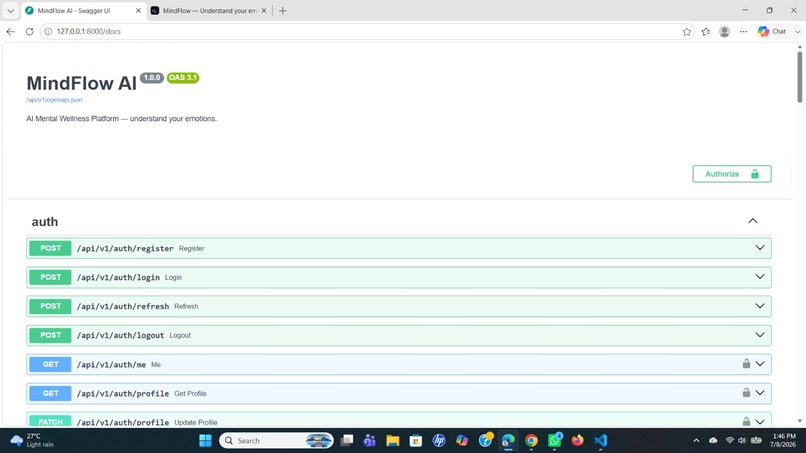
Task: Open the Windows Start menu
Action: (205, 441)
